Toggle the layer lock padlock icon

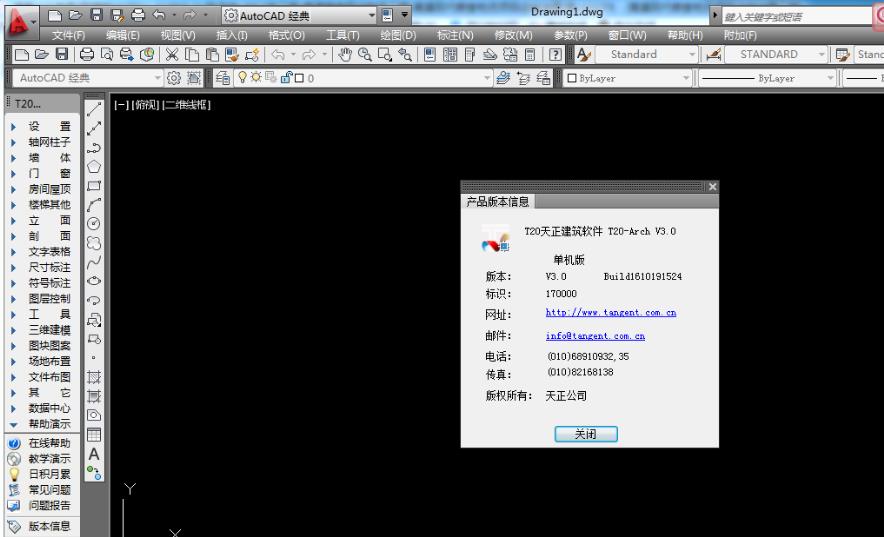point(286,77)
